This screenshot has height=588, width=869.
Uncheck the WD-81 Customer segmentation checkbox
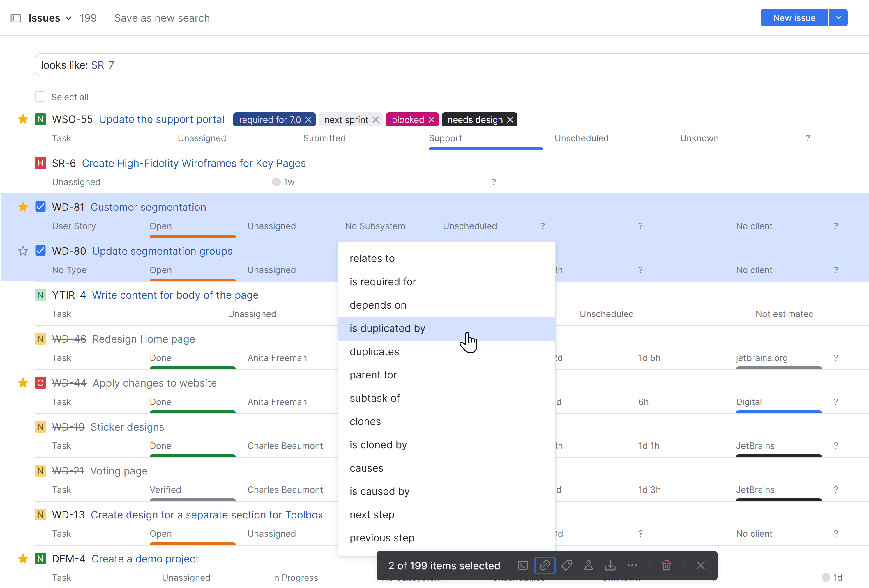tap(40, 207)
